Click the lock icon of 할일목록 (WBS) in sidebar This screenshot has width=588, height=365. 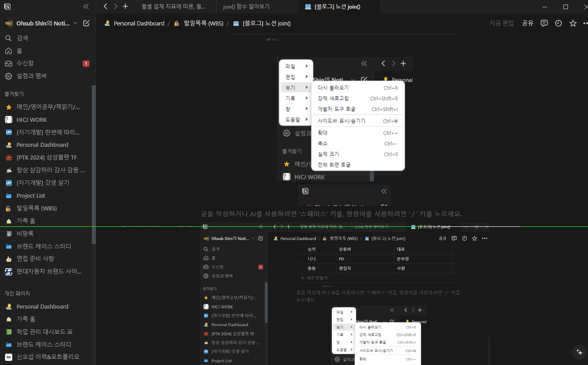9,208
